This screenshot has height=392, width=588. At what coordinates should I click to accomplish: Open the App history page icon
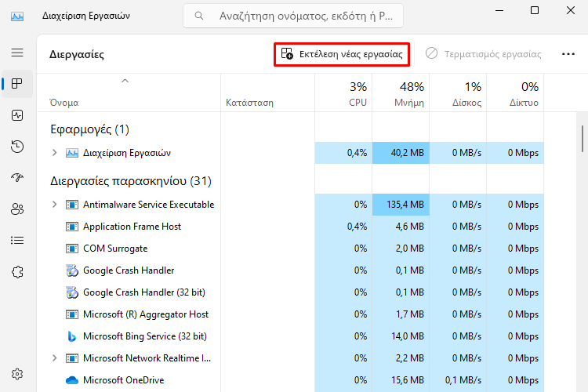pyautogui.click(x=17, y=147)
